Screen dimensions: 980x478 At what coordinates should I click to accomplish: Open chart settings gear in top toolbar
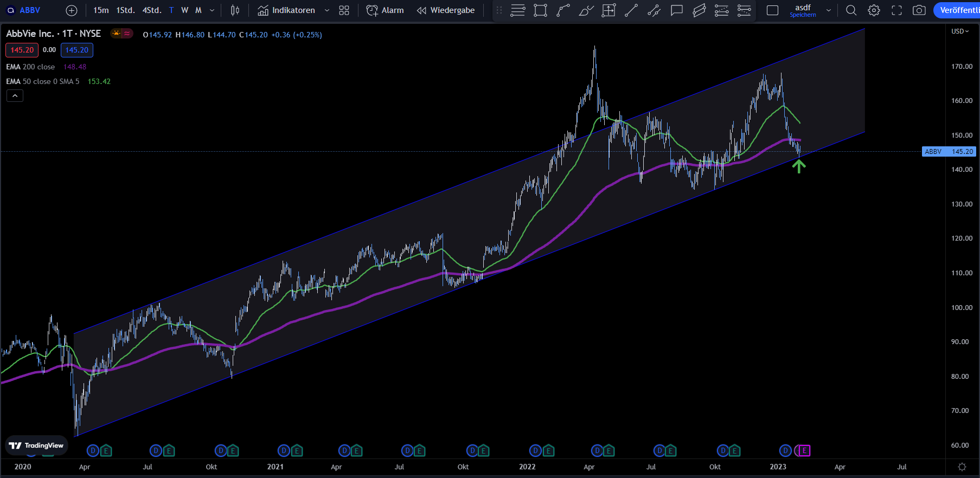click(874, 10)
